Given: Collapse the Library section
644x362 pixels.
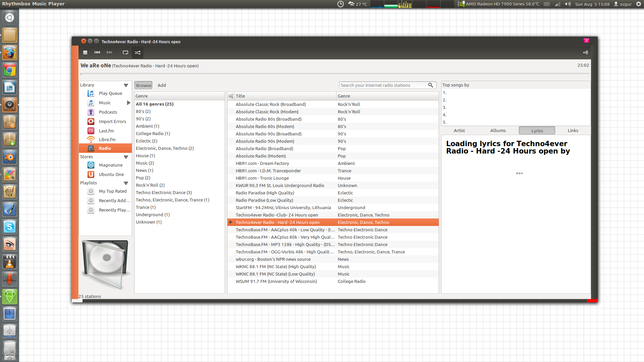Looking at the screenshot, I should pos(126,85).
